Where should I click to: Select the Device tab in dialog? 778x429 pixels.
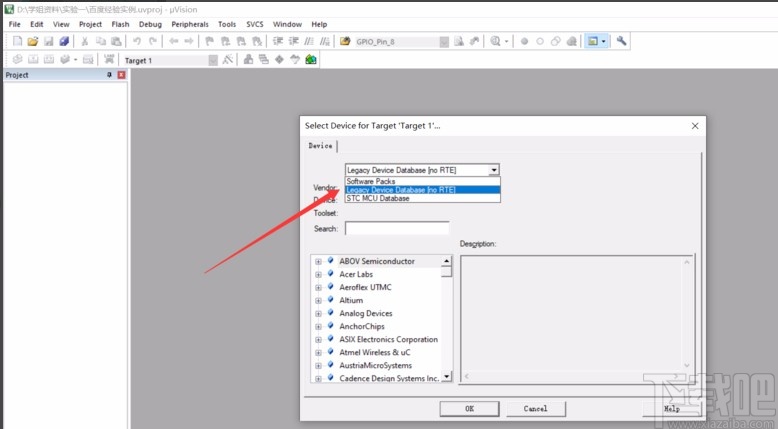click(x=321, y=145)
